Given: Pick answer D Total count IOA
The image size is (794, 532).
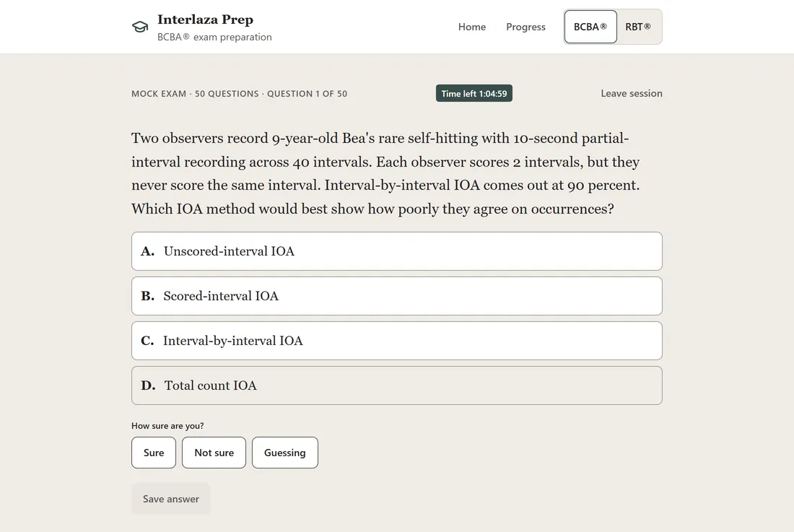Looking at the screenshot, I should click(397, 385).
